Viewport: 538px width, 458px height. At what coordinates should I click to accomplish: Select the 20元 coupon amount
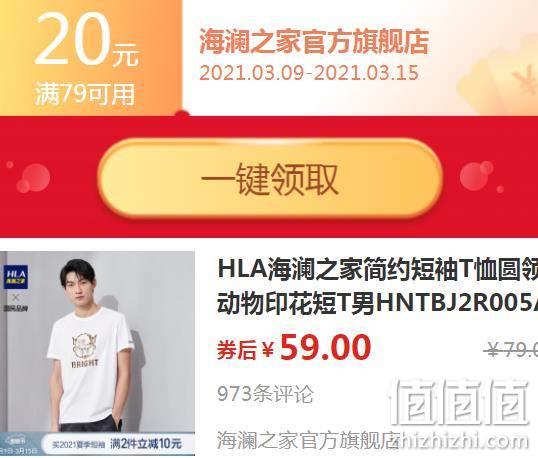[x=87, y=39]
